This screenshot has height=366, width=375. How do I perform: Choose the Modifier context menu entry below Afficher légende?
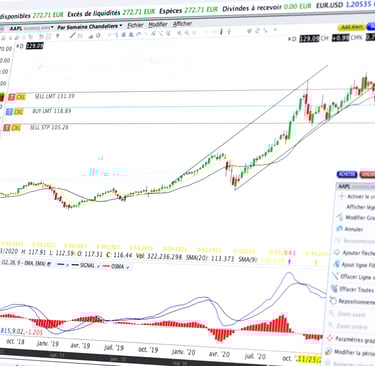[x=360, y=218]
